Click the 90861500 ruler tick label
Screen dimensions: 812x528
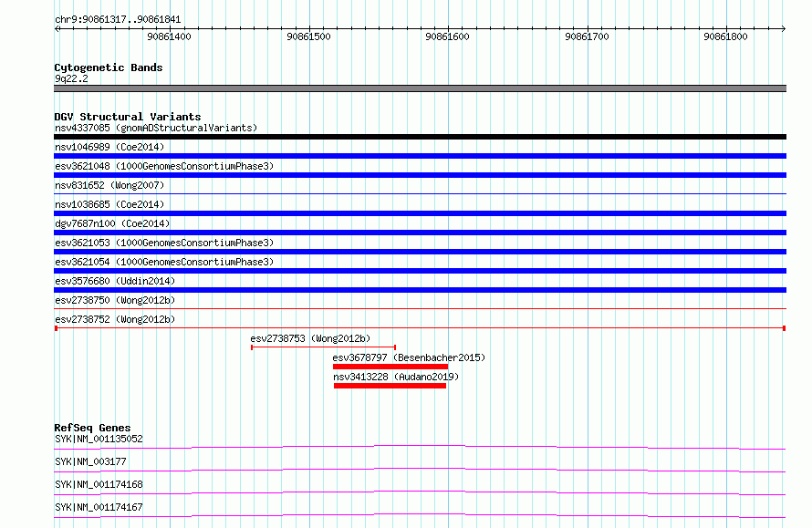pos(308,36)
